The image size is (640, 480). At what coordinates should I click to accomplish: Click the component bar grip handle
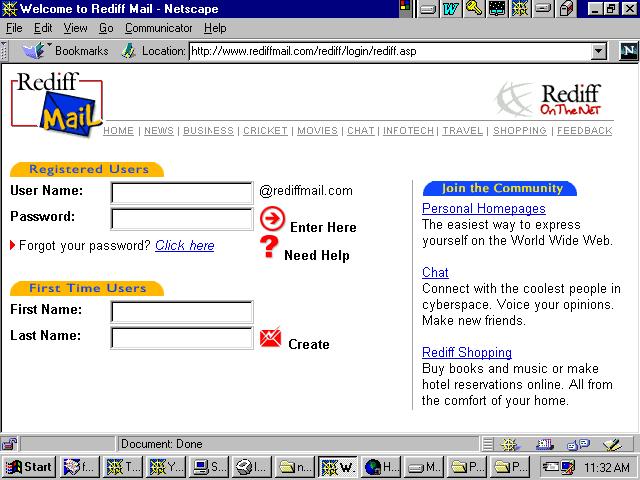coord(487,444)
